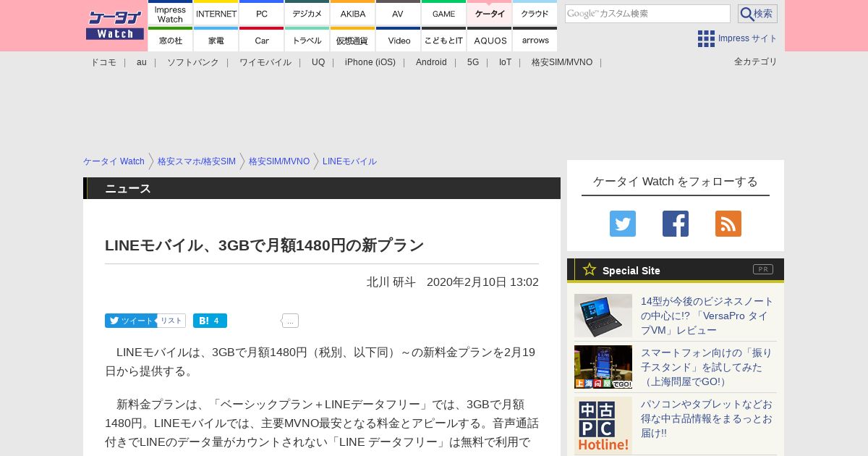The width and height of the screenshot is (868, 456).
Task: Open the AV Watch tab
Action: click(x=398, y=14)
